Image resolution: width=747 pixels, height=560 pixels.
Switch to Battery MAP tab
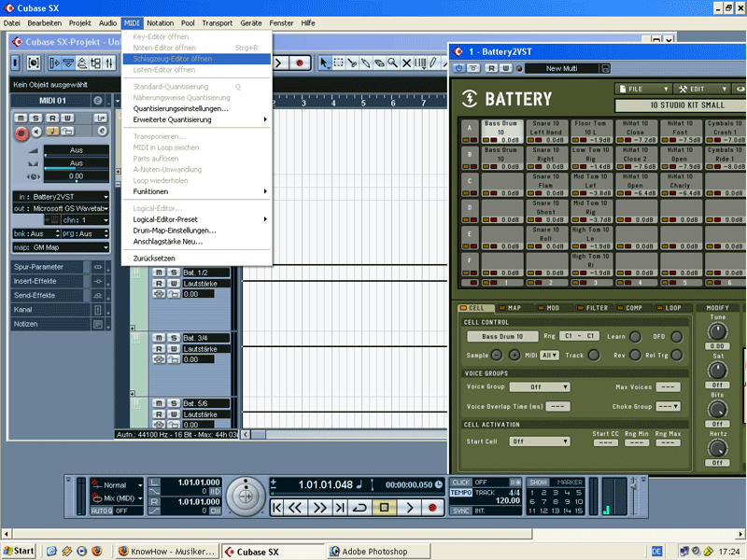[510, 308]
